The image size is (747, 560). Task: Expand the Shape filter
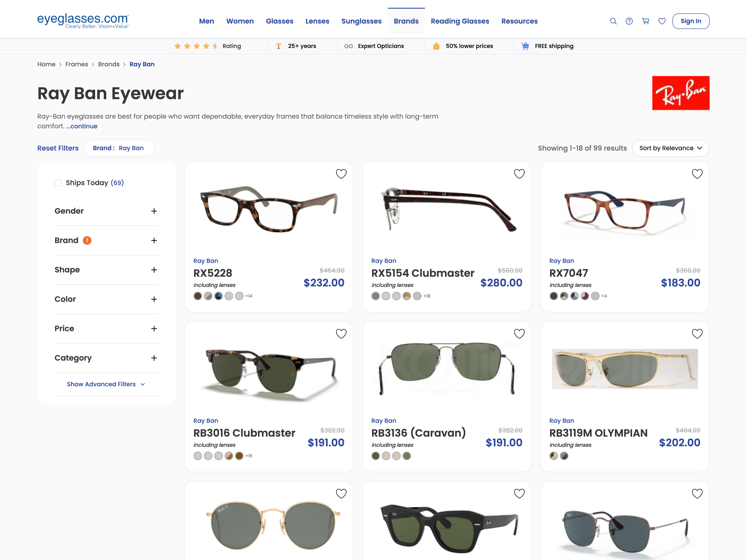point(106,270)
